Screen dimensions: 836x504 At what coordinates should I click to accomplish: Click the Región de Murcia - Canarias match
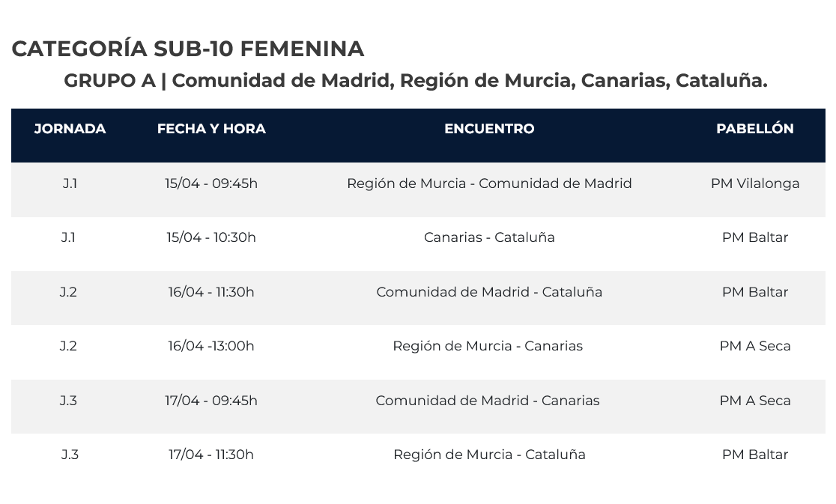[488, 346]
